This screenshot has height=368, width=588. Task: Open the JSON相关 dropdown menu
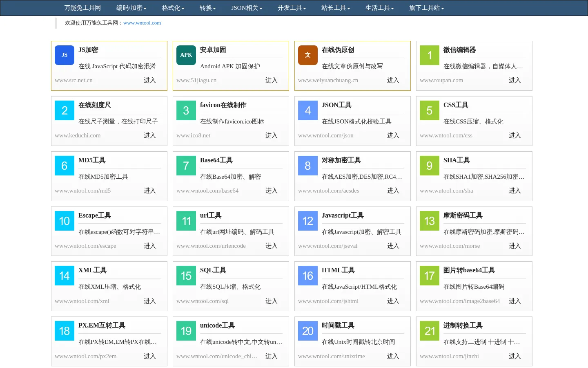click(x=247, y=8)
